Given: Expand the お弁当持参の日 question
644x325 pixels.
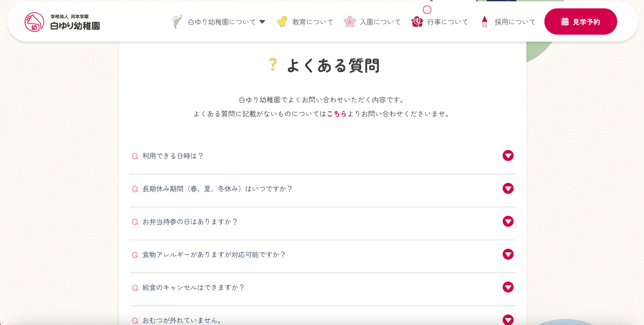Looking at the screenshot, I should (x=508, y=221).
